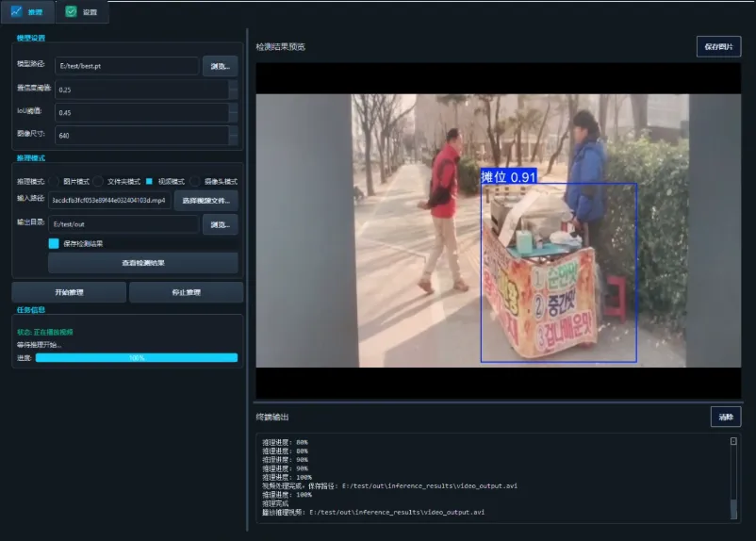Click the 选择视频文件... button
Viewport: 756px width, 541px height.
pyautogui.click(x=205, y=201)
